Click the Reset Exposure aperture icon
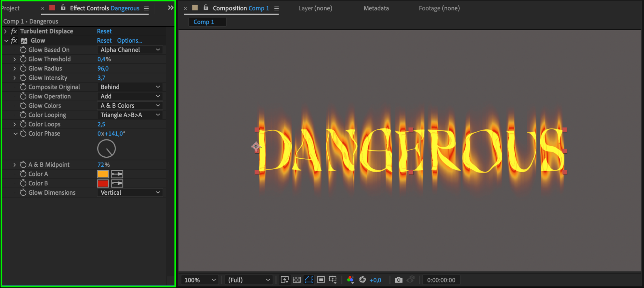This screenshot has width=644, height=288. 362,280
